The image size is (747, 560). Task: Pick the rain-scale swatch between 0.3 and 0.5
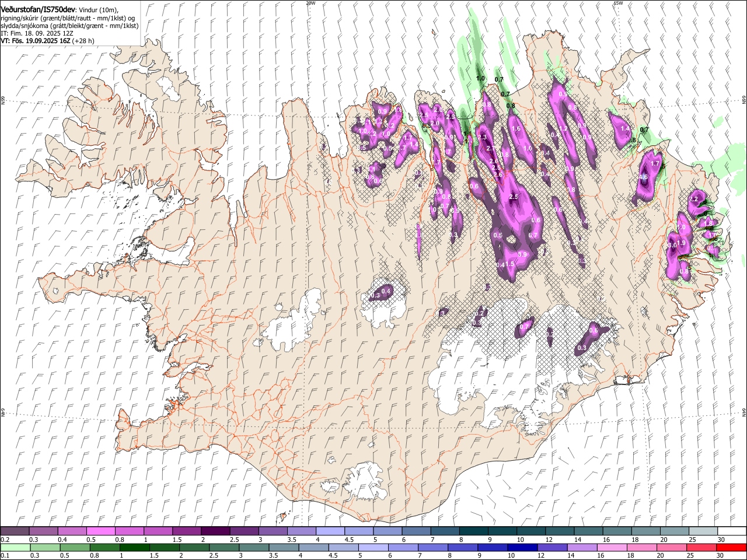click(44, 548)
